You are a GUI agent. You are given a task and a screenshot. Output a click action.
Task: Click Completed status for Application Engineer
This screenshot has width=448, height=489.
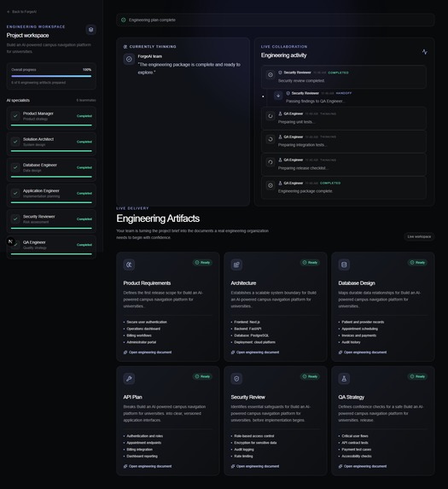84,194
